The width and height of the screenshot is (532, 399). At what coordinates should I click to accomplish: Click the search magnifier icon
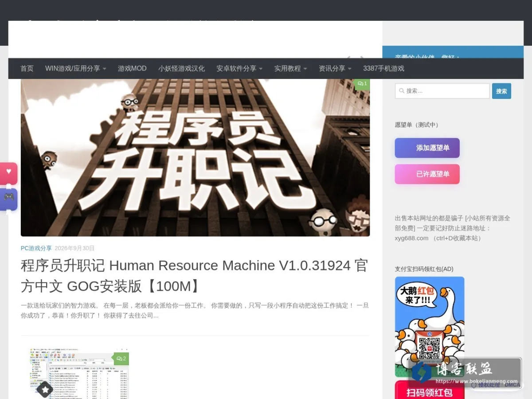(x=402, y=91)
